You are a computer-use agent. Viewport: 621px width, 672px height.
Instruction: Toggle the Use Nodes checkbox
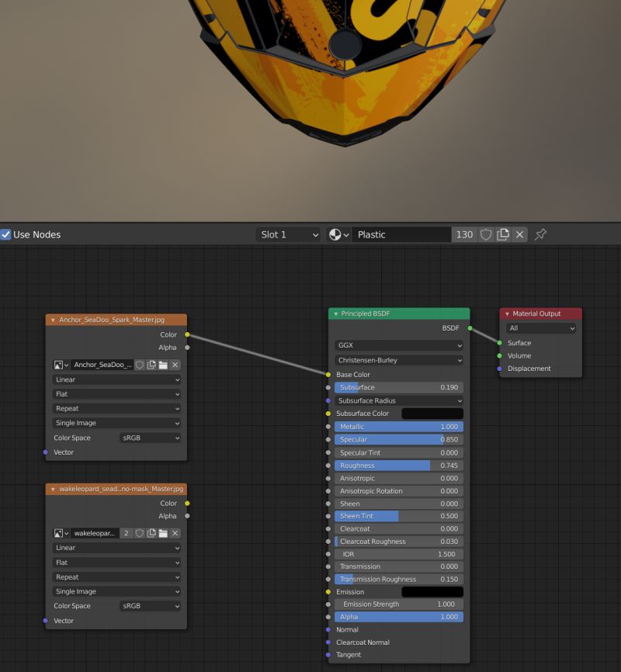pyautogui.click(x=7, y=234)
